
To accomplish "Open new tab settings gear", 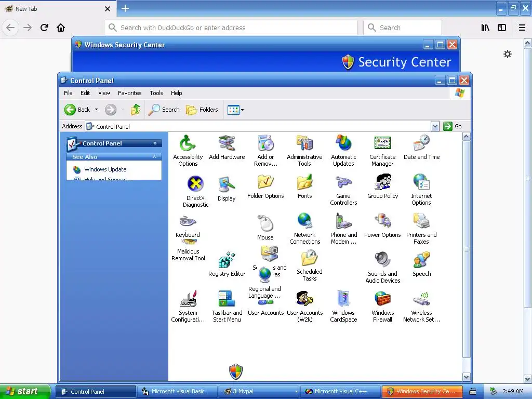I will click(507, 54).
